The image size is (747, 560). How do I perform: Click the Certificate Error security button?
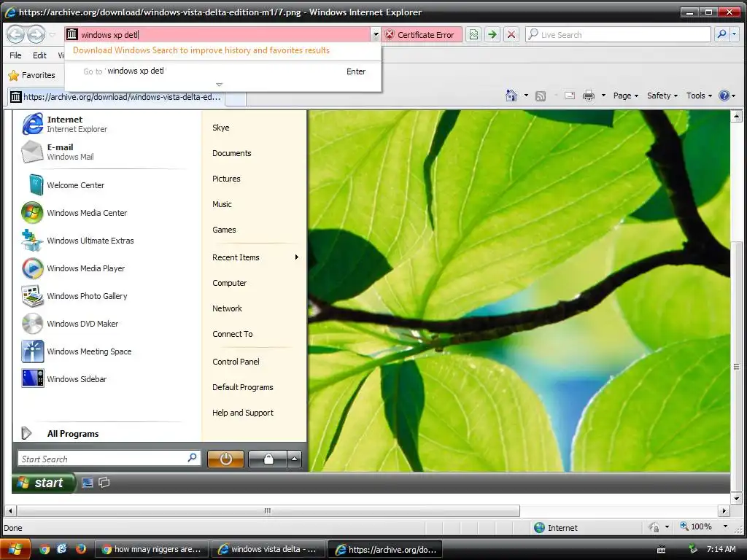click(421, 35)
